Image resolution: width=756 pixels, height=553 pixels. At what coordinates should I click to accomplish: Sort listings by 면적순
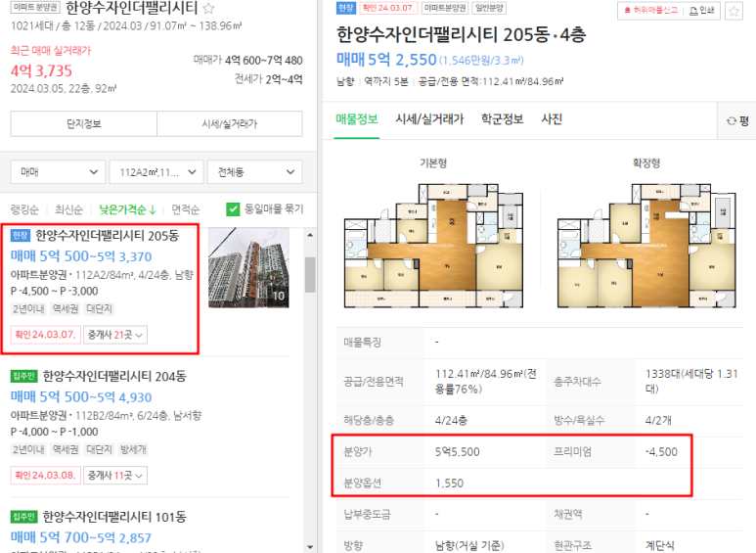click(186, 209)
